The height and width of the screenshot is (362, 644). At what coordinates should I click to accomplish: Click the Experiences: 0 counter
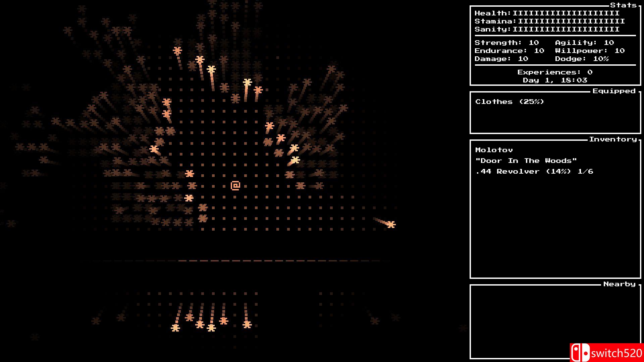(555, 72)
